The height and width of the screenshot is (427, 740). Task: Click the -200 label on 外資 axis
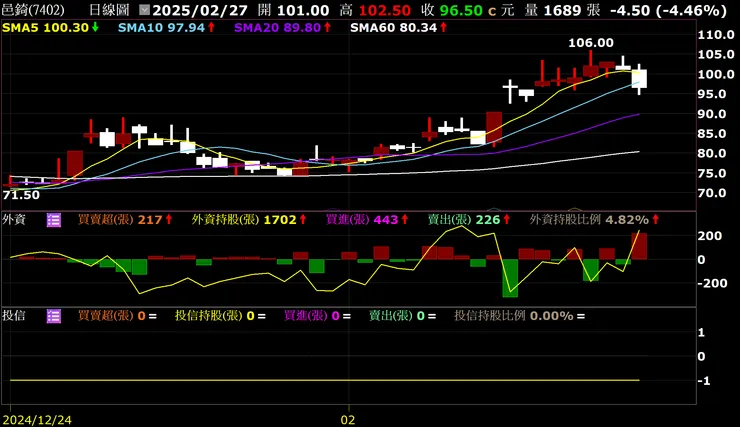pyautogui.click(x=712, y=284)
